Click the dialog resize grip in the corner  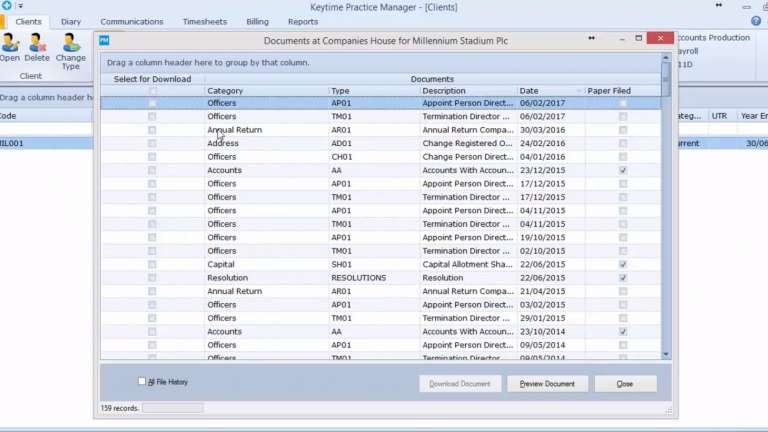pyautogui.click(x=669, y=411)
